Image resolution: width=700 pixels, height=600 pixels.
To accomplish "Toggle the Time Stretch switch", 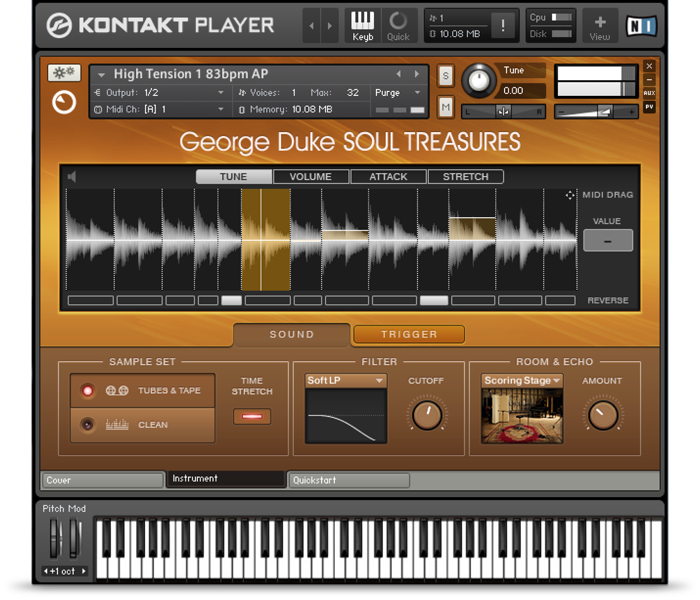I will tap(252, 416).
